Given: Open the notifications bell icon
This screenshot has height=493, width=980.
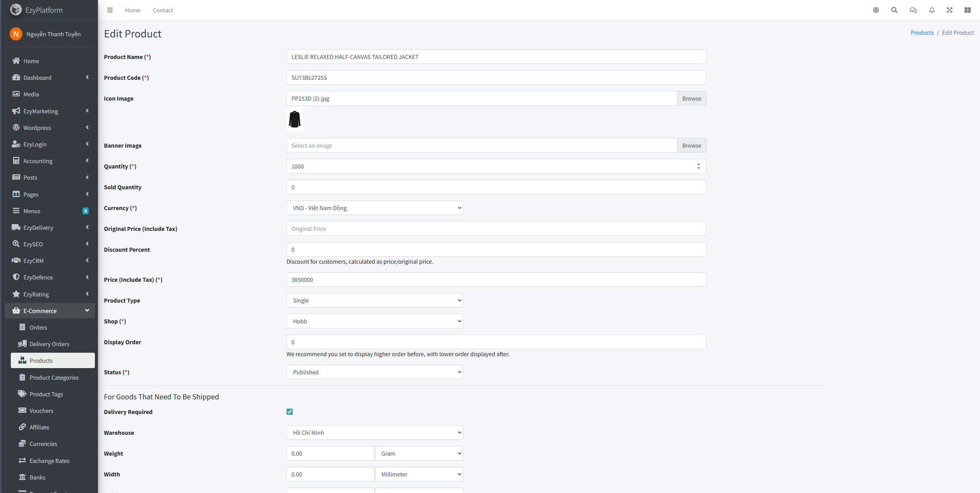Looking at the screenshot, I should tap(931, 10).
